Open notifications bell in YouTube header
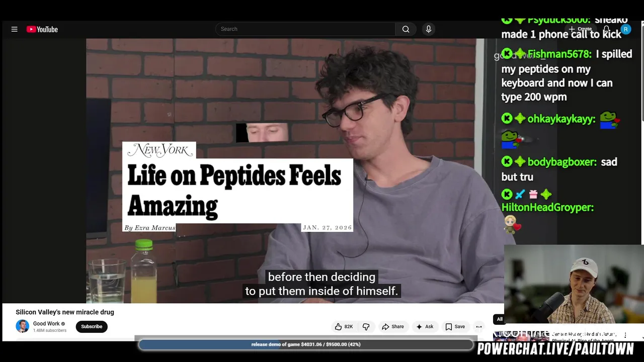 pyautogui.click(x=607, y=29)
